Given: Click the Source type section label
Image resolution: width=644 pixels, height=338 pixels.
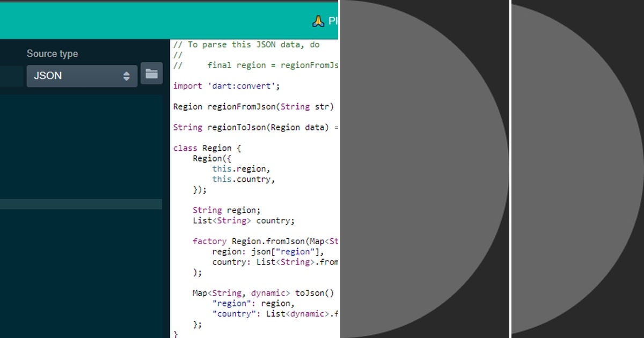Looking at the screenshot, I should (52, 54).
